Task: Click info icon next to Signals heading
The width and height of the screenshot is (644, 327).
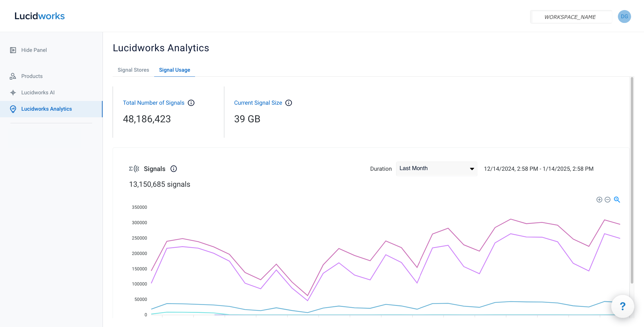Action: 174,169
